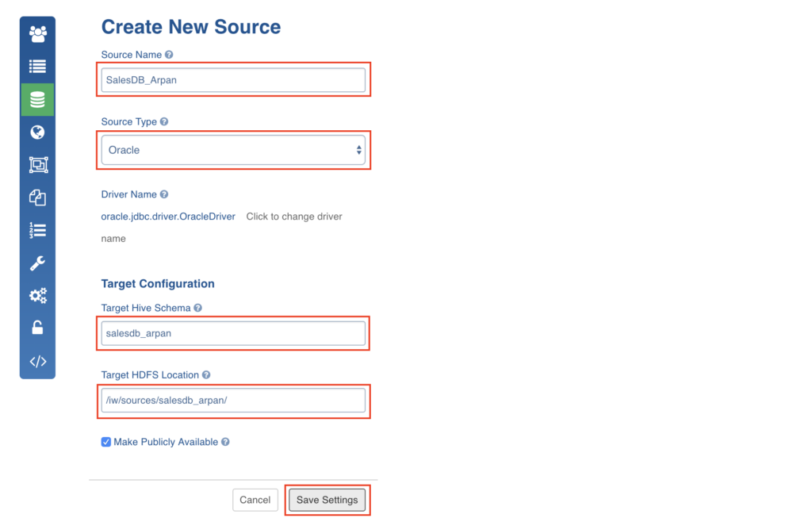Uncheck Make Publicly Available checkbox

click(106, 442)
